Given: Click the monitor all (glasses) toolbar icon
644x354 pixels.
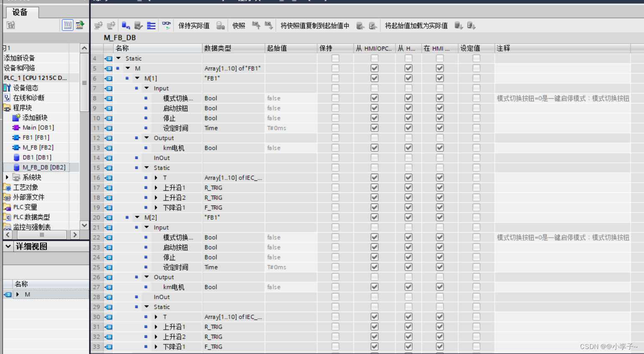Looking at the screenshot, I should click(166, 26).
